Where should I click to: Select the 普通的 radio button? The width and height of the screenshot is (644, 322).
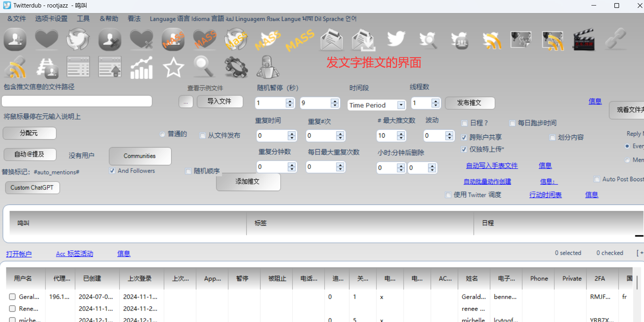click(x=162, y=134)
